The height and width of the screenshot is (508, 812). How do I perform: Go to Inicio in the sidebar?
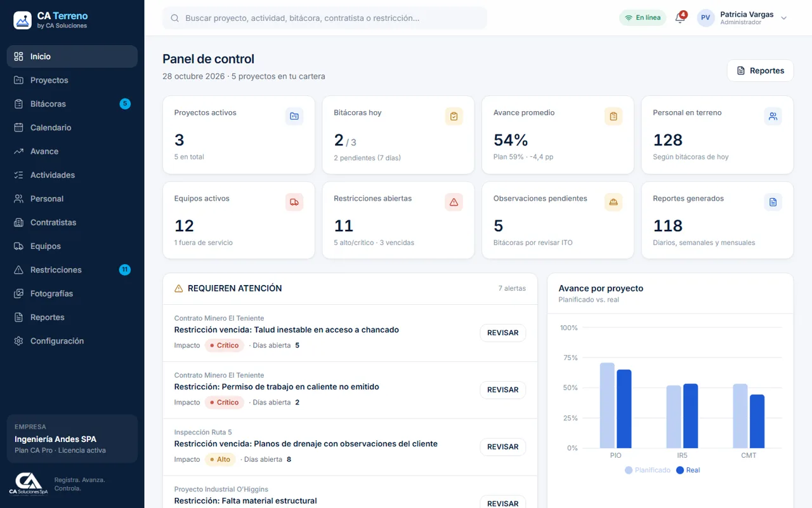click(72, 57)
